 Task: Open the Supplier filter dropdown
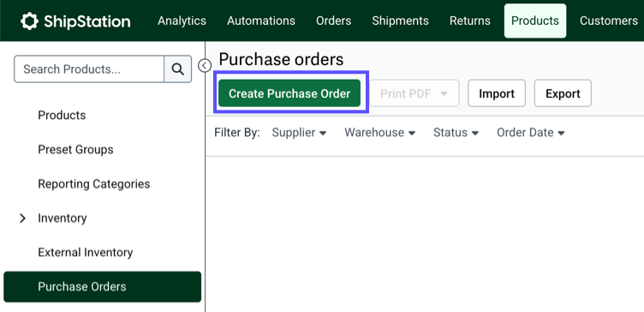(299, 132)
